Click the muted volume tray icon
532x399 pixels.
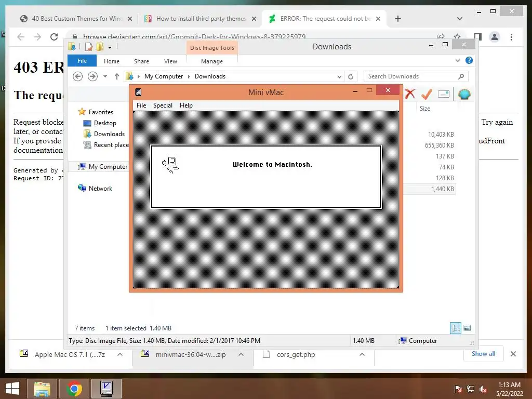(483, 389)
